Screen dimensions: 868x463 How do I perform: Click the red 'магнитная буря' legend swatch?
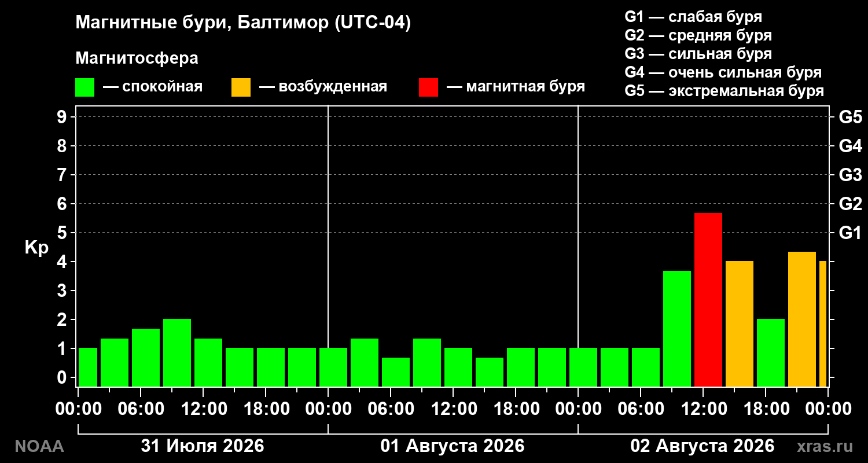[428, 87]
